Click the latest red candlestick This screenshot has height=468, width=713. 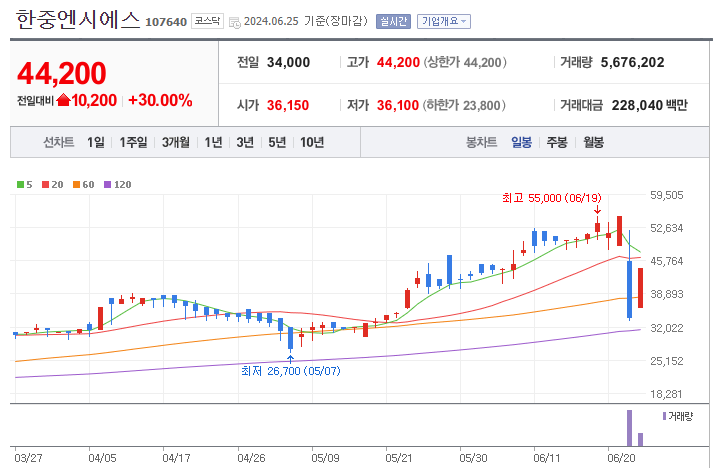pyautogui.click(x=640, y=288)
